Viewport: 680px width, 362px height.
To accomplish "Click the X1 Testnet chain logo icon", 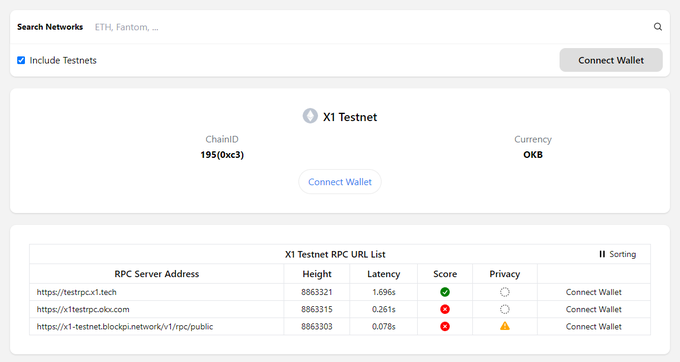I will 310,116.
